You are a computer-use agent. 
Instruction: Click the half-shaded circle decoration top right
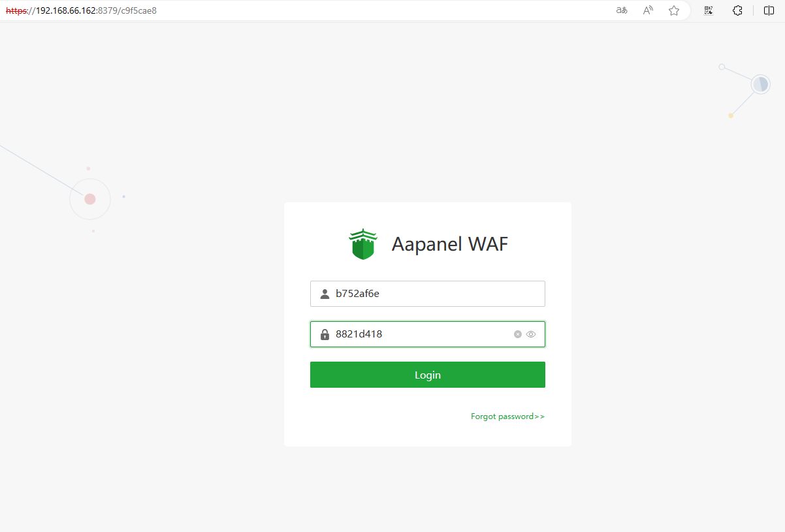760,84
